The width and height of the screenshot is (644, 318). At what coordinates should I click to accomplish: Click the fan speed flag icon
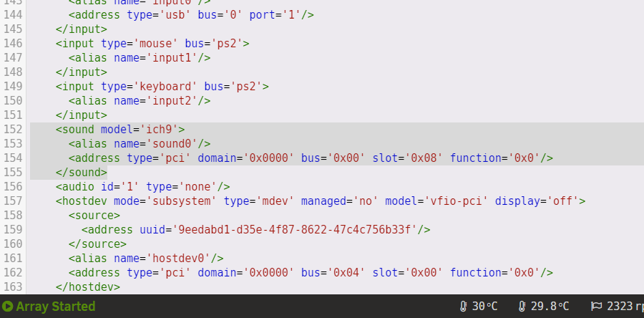pos(596,307)
